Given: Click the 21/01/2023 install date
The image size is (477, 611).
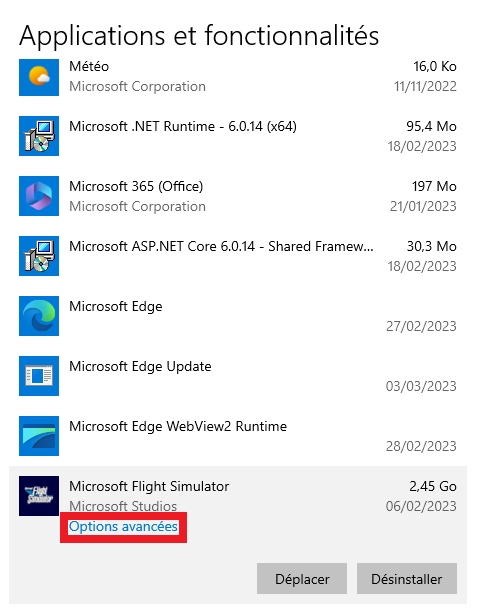Looking at the screenshot, I should point(423,206).
